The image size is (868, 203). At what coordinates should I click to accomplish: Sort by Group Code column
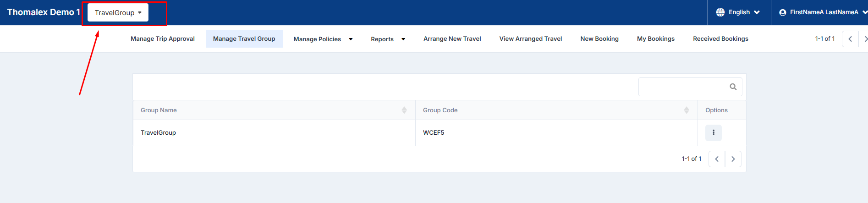556,110
